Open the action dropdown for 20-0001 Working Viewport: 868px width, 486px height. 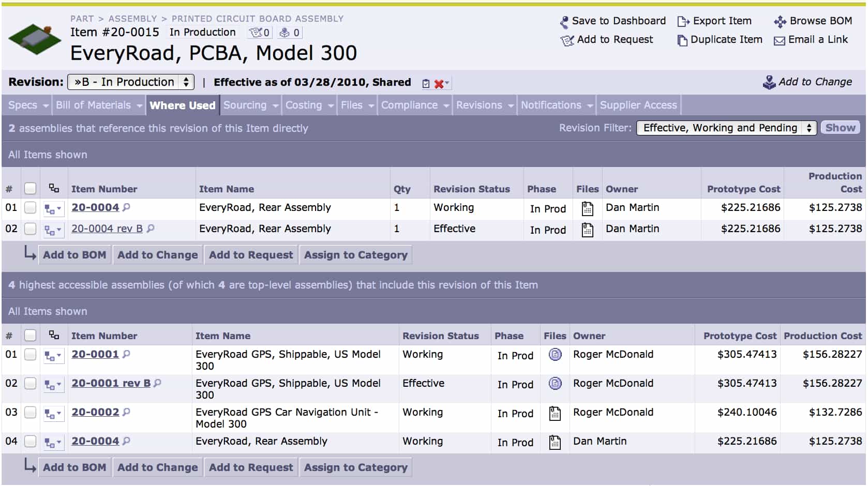click(x=53, y=356)
